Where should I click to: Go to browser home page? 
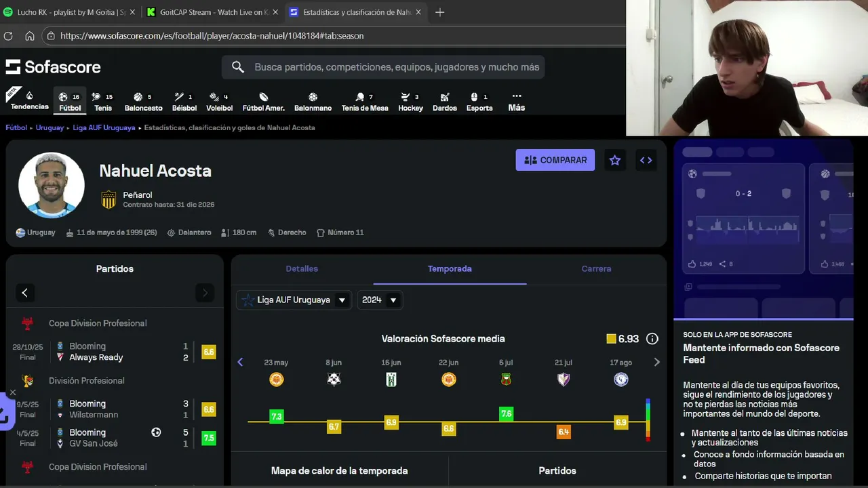tap(29, 36)
